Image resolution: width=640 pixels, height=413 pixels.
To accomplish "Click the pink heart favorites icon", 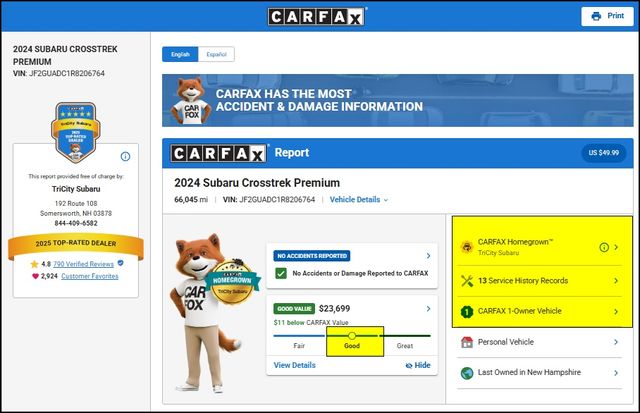I will pyautogui.click(x=35, y=276).
